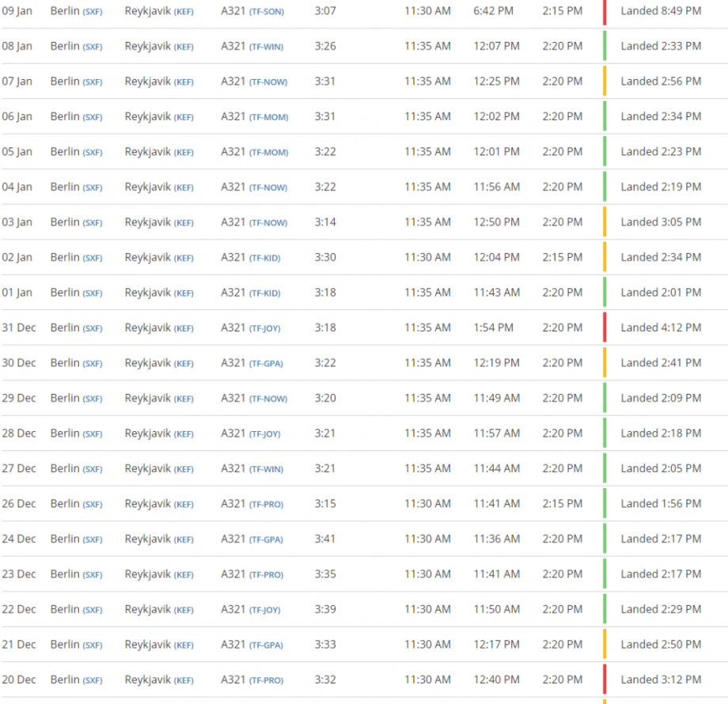Open the TF-SON aircraft link on 09 Jan

(x=266, y=12)
